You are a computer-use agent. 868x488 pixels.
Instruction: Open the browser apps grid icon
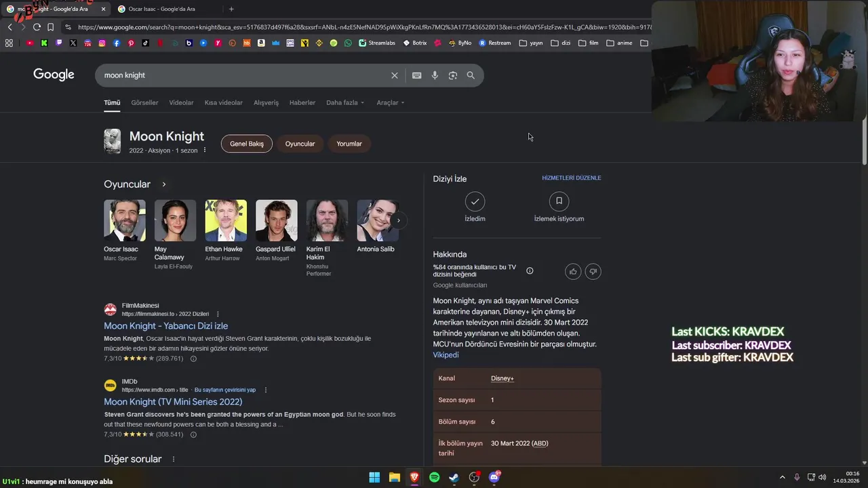(x=9, y=43)
